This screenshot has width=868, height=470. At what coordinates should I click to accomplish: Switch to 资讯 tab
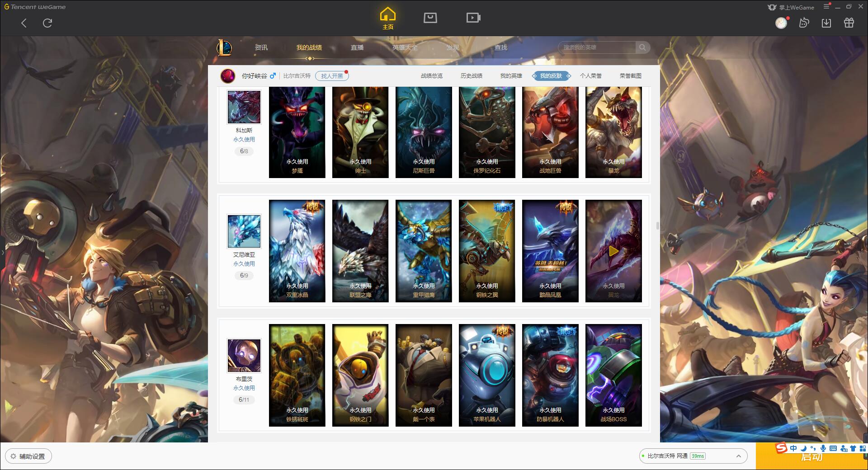click(x=261, y=47)
